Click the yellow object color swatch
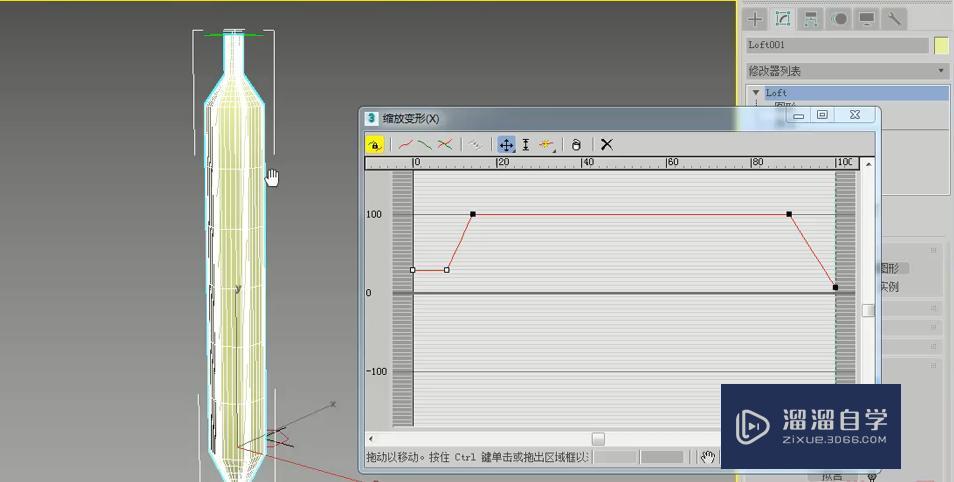 (941, 45)
